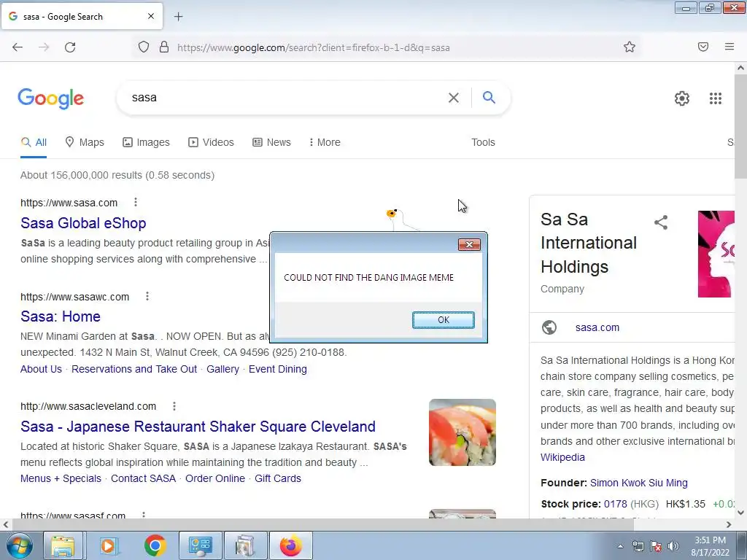This screenshot has height=560, width=747.
Task: Expand the More search options
Action: 325,142
